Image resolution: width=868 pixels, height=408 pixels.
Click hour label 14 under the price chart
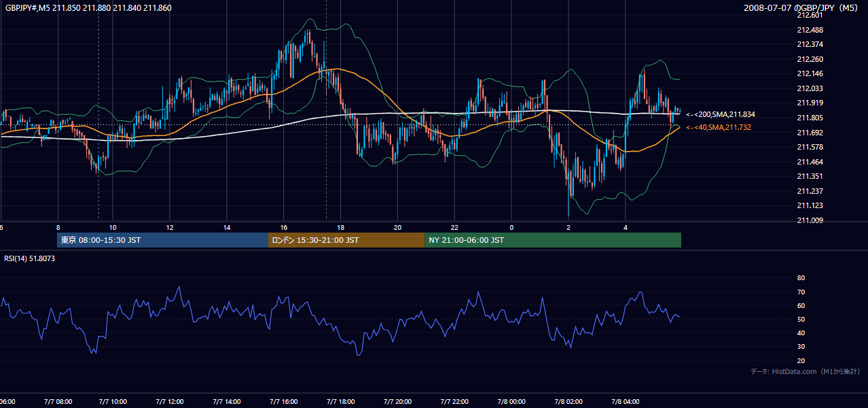click(x=227, y=227)
